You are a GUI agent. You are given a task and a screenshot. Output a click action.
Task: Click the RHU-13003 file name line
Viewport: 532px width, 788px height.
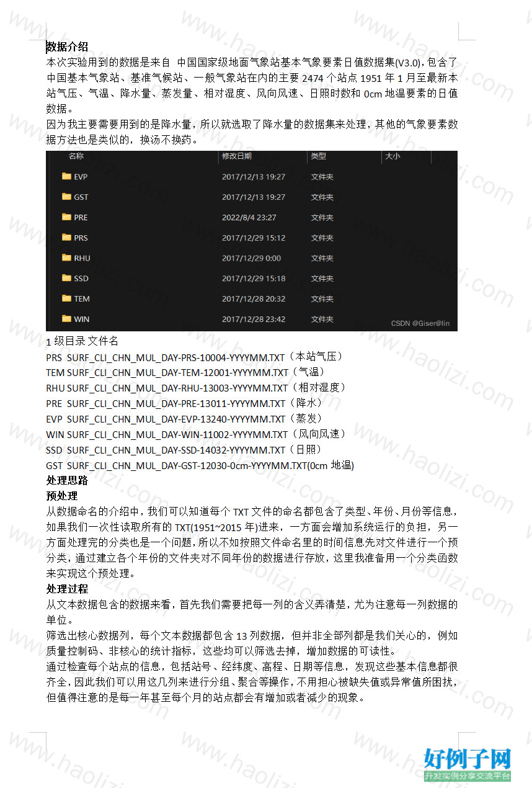pos(196,388)
